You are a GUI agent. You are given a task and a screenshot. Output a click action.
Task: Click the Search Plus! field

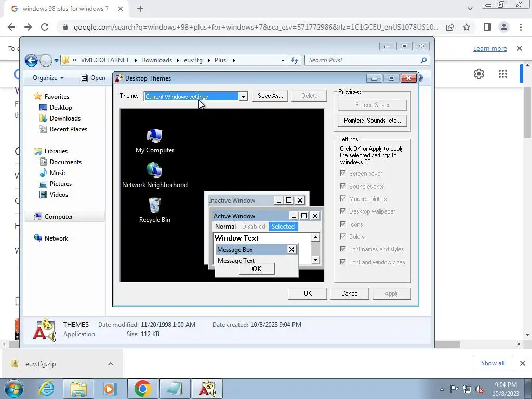(367, 60)
